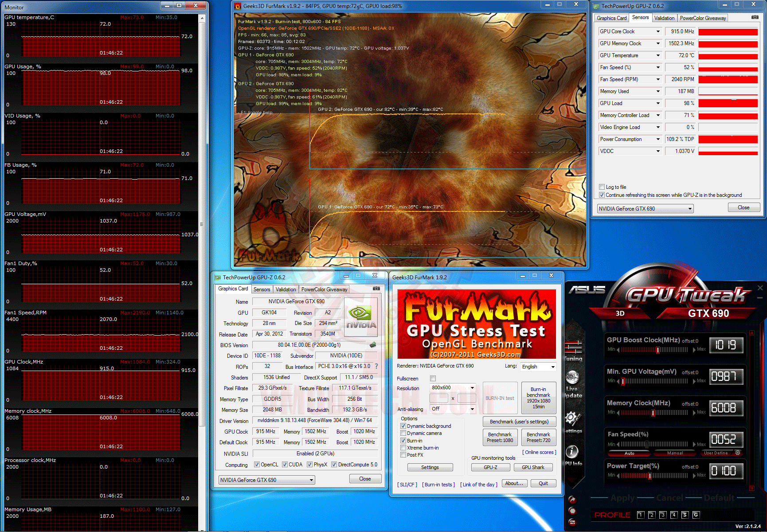Take screenshot via GPU-Z Graphics Card camera icon
Image resolution: width=767 pixels, height=532 pixels.
coord(376,289)
